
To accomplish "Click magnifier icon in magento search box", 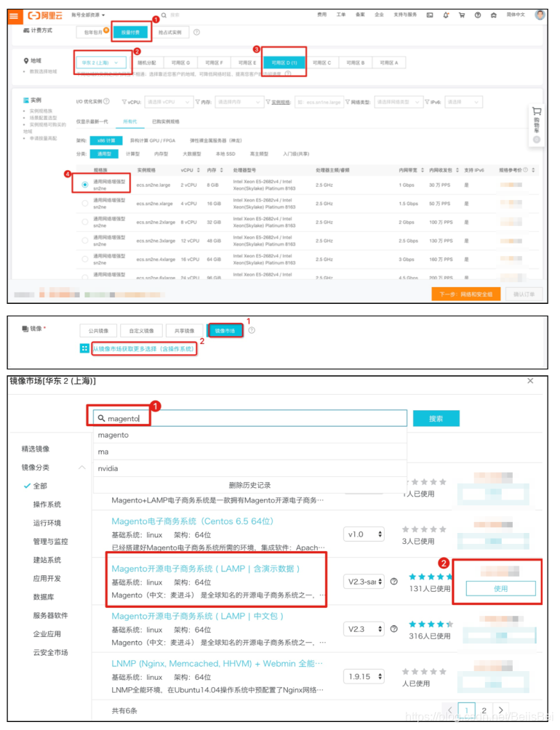I will 101,418.
